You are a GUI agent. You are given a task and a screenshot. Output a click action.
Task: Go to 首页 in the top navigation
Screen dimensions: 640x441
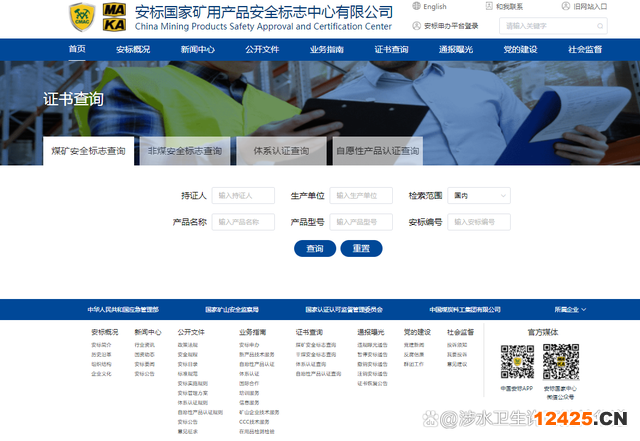coord(77,49)
